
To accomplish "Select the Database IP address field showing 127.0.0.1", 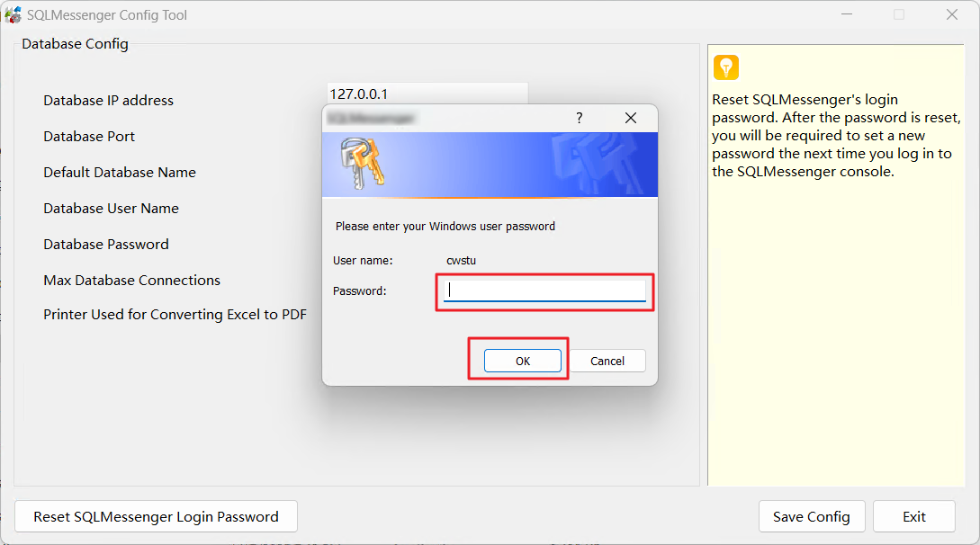I will [x=427, y=94].
